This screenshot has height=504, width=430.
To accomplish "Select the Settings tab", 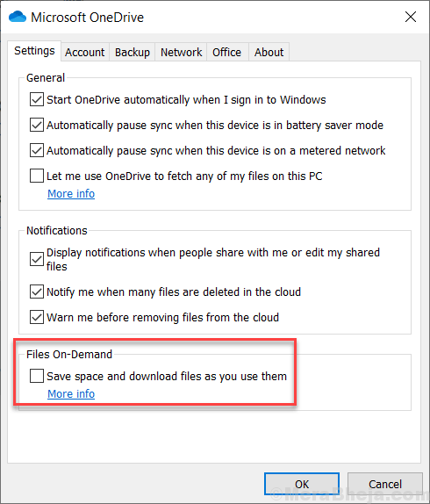I will 34,51.
